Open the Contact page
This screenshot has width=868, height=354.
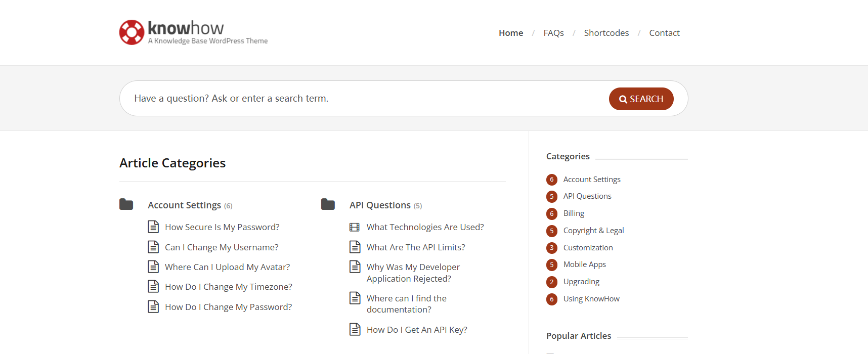click(x=664, y=33)
